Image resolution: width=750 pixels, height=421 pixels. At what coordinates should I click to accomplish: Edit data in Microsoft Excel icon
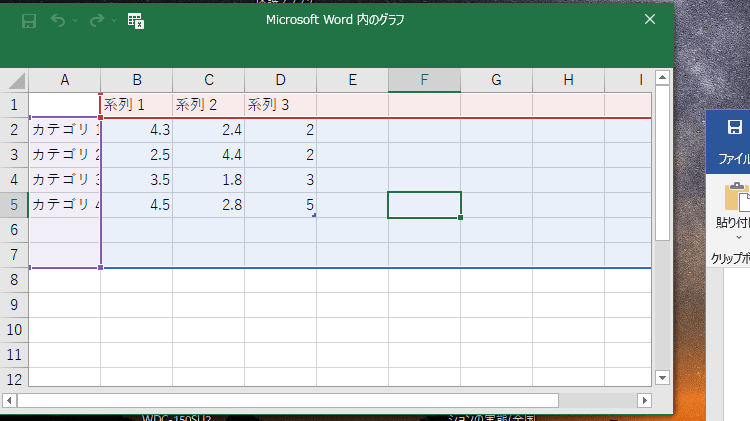(x=136, y=21)
